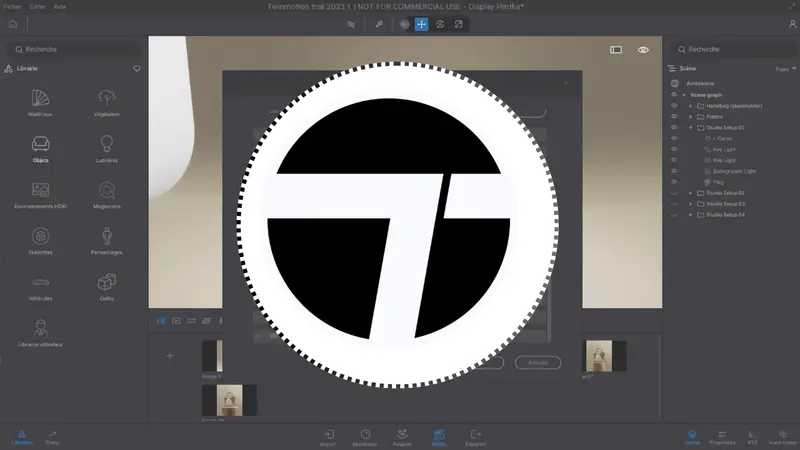This screenshot has width=800, height=450.
Task: Select the second-row image thumbnail
Action: (230, 401)
